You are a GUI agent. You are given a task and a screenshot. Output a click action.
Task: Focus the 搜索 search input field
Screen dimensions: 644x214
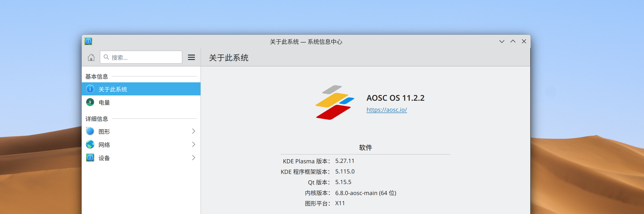coord(146,57)
